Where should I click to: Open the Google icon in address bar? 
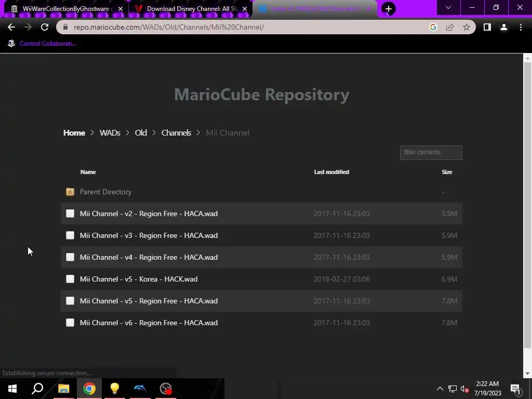[x=433, y=27]
